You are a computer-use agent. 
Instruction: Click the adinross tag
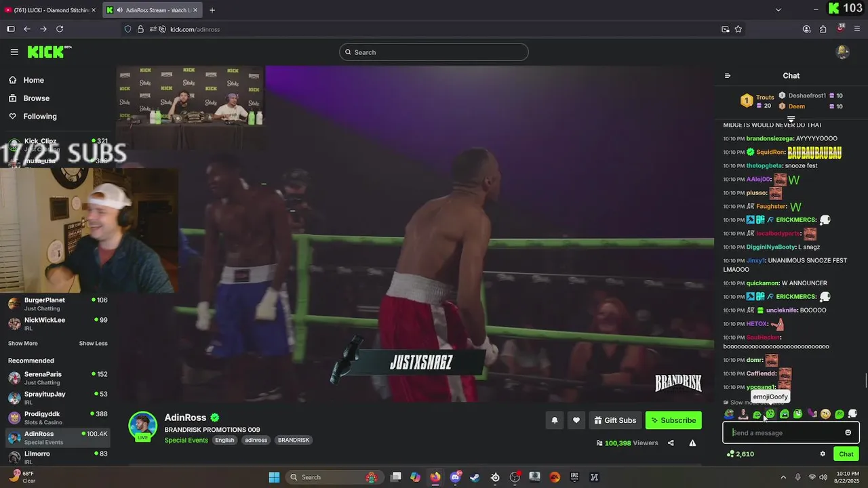point(256,440)
